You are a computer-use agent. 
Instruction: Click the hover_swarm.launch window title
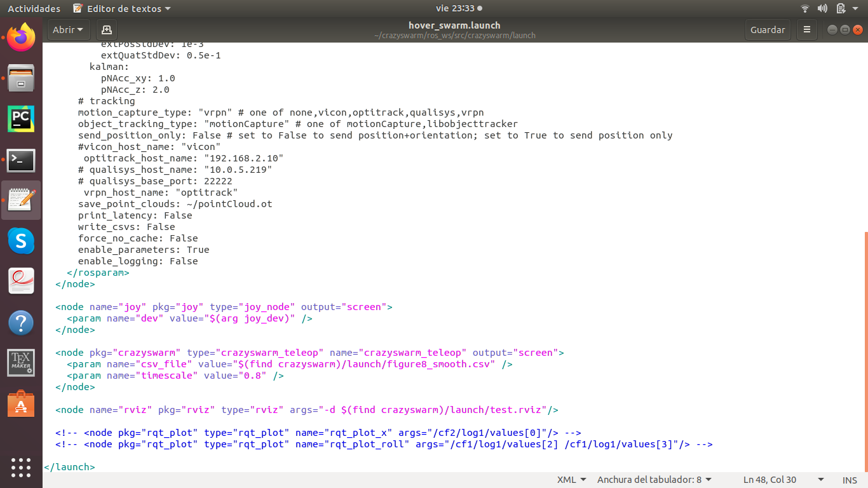(x=454, y=25)
